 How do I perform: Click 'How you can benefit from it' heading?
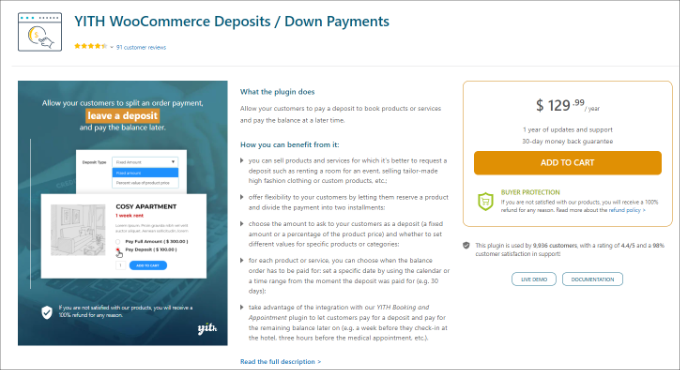[290, 144]
